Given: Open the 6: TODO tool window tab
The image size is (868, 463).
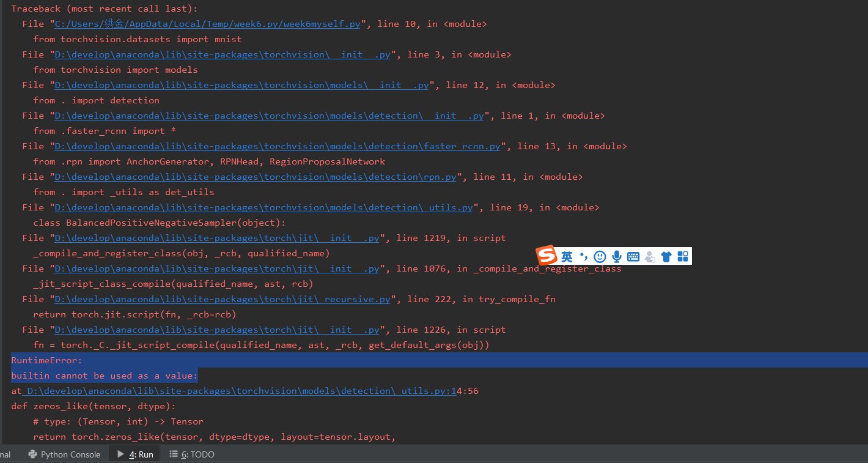Looking at the screenshot, I should 192,454.
